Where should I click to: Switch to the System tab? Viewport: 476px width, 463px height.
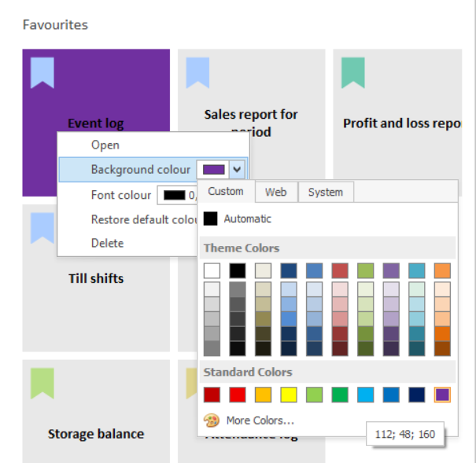pyautogui.click(x=325, y=192)
